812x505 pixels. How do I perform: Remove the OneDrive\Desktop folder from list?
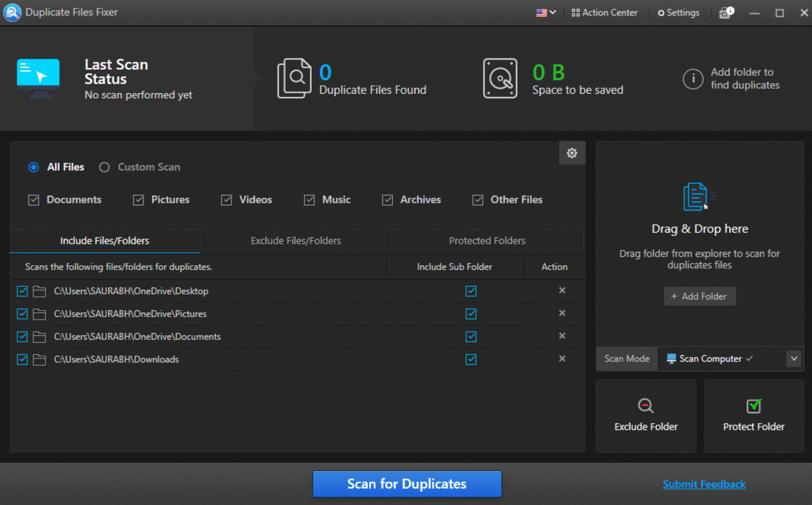[x=562, y=290]
